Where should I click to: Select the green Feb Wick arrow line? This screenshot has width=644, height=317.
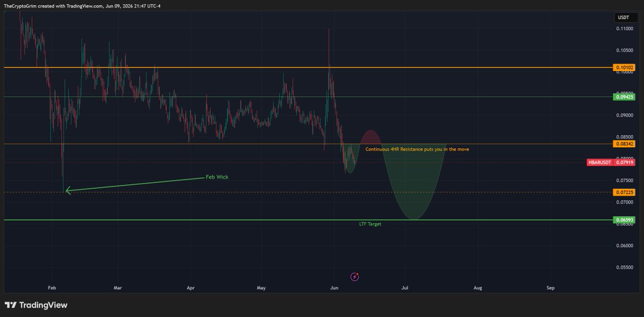135,184
